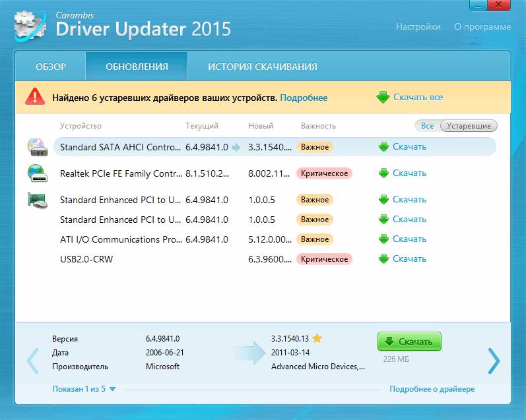Select the ATI I/O Communications Pro... row
Viewport: 526px width, 420px height.
pyautogui.click(x=275, y=239)
